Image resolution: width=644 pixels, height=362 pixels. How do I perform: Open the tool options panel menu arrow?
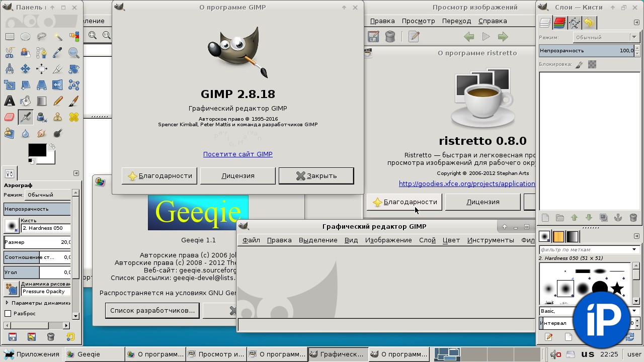[x=76, y=173]
